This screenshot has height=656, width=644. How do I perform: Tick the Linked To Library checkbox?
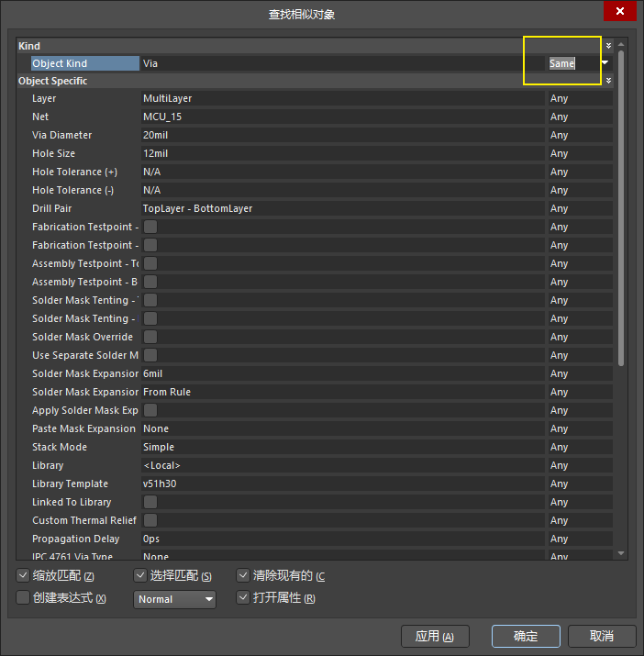click(x=150, y=502)
